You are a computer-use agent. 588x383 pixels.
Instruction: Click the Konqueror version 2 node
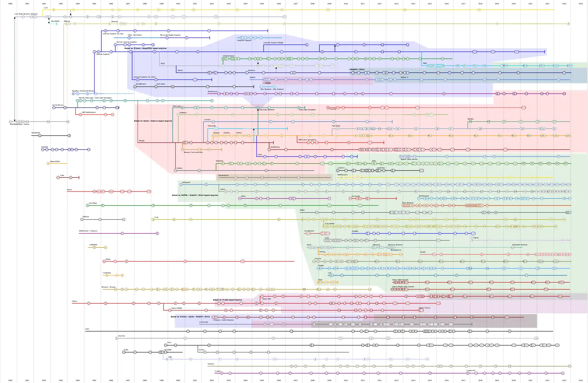click(x=181, y=184)
